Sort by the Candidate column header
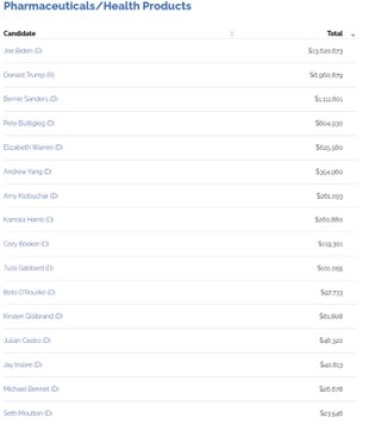375x424 pixels. [20, 33]
